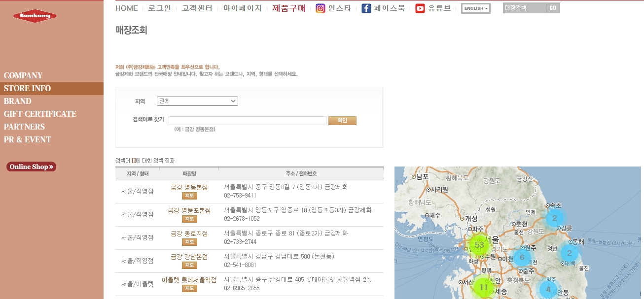Click the 서울/아울렛 type cell
The image size is (644, 299).
pyautogui.click(x=138, y=284)
